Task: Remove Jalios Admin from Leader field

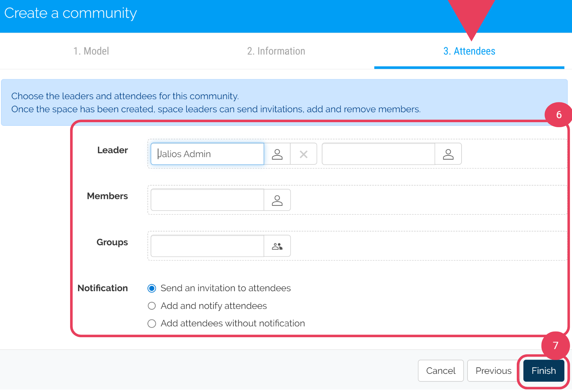Action: 304,154
